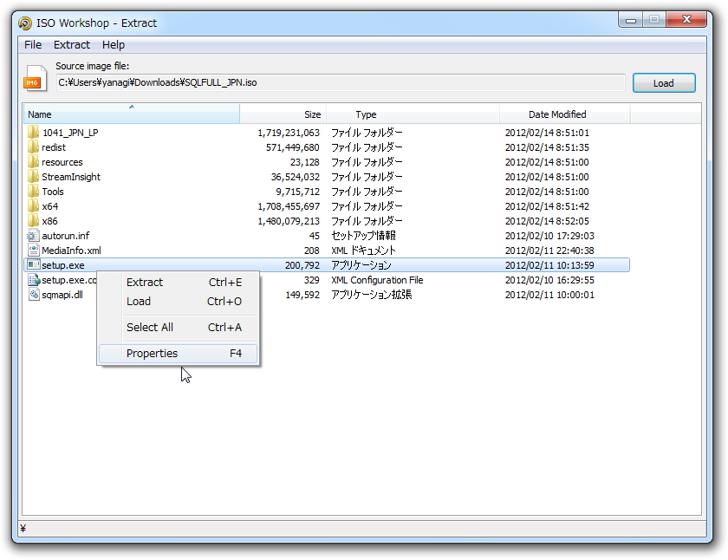This screenshot has height=560, width=728.
Task: Choose Load Ctrl+O in context menu
Action: click(x=179, y=302)
